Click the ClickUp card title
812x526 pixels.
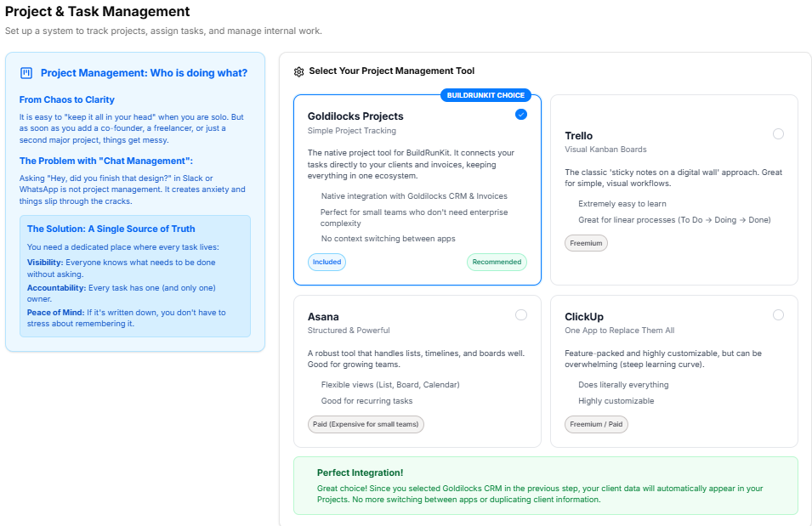click(584, 316)
